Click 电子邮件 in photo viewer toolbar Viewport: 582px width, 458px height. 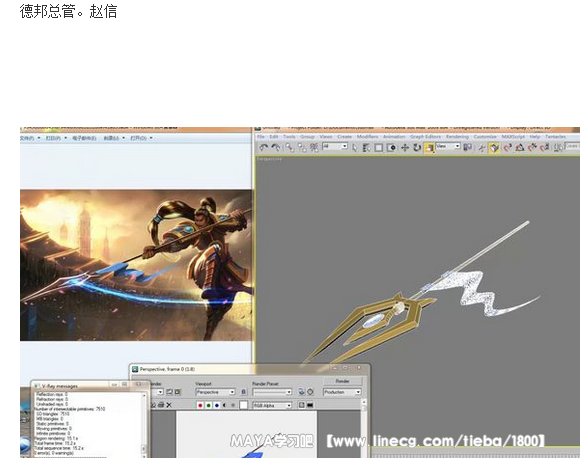pyautogui.click(x=84, y=138)
